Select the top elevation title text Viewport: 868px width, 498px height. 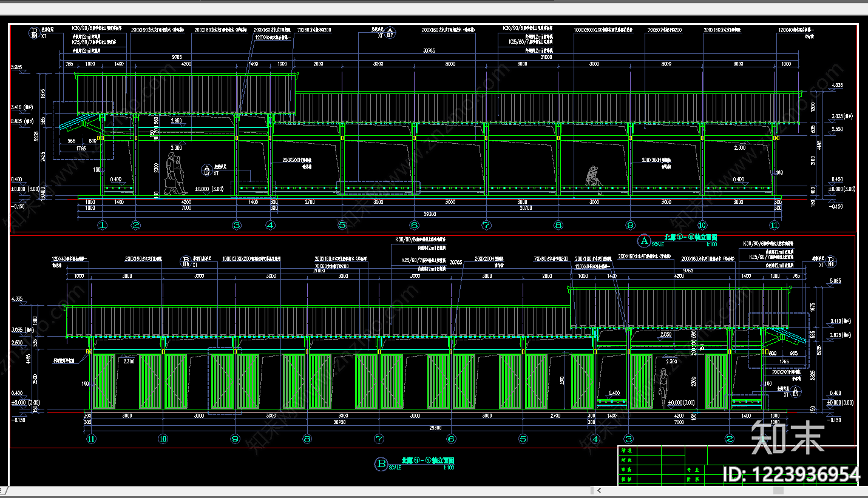point(691,238)
